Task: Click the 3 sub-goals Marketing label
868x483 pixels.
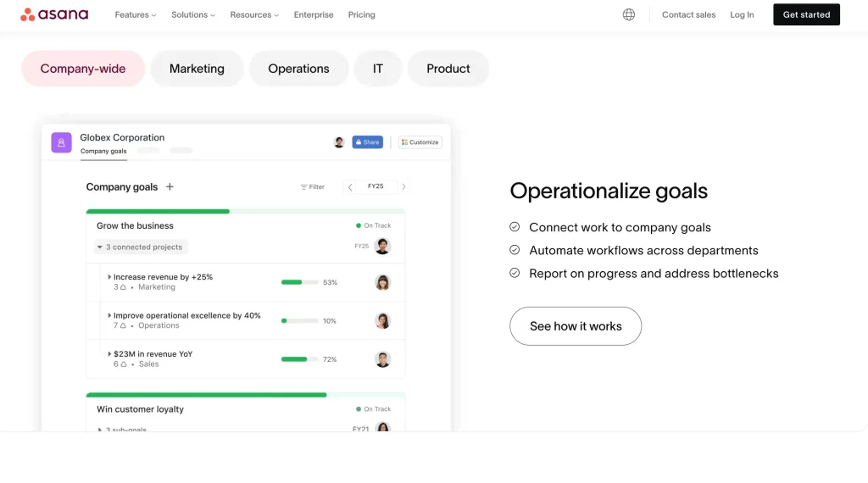Action: click(x=144, y=287)
